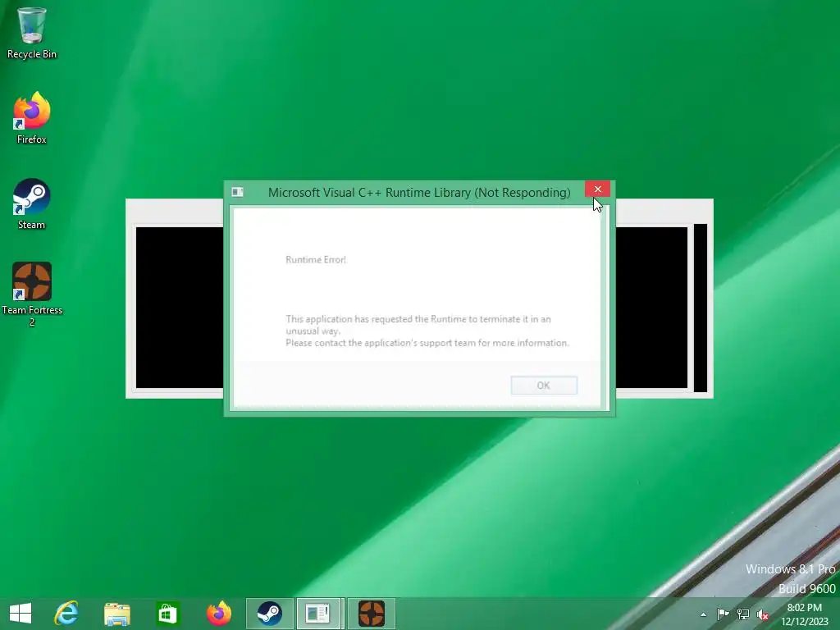Click the 'Please contact the application's support team' line
840x630 pixels.
point(427,343)
